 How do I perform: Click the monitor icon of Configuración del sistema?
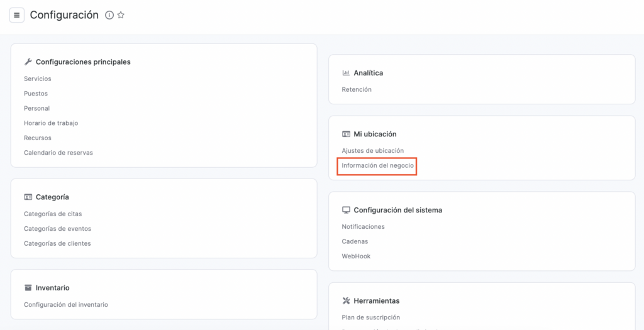click(346, 210)
